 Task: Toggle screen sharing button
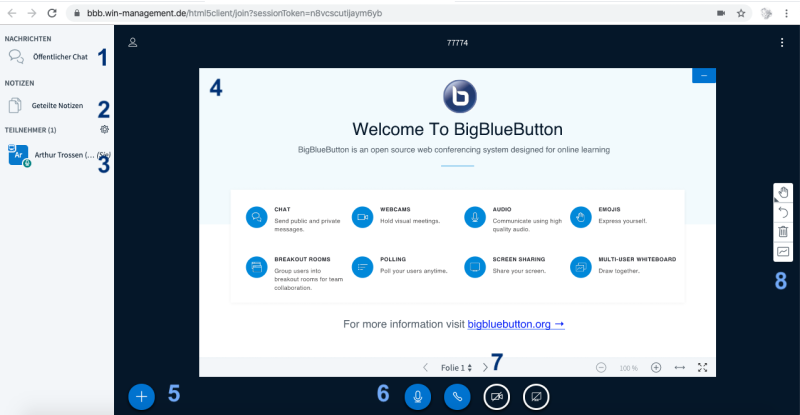[536, 396]
